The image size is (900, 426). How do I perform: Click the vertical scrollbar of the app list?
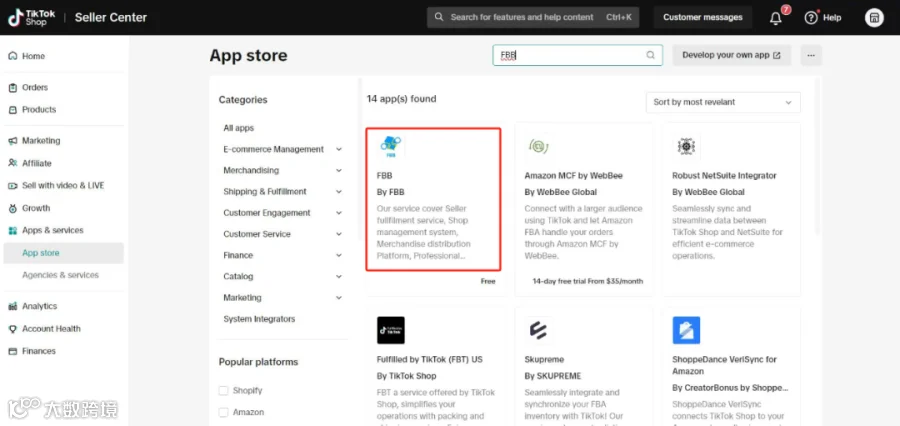pos(818,155)
